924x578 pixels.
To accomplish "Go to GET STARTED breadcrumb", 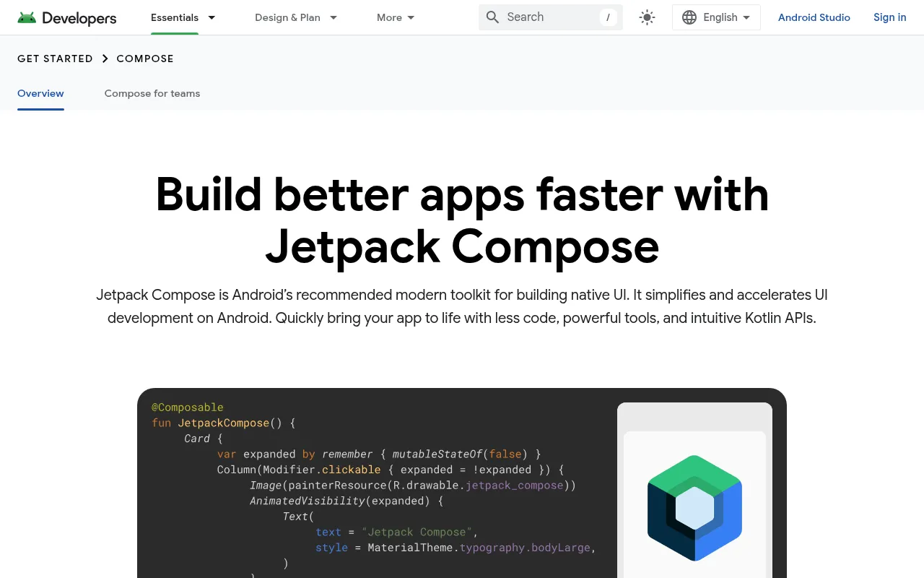I will coord(55,59).
